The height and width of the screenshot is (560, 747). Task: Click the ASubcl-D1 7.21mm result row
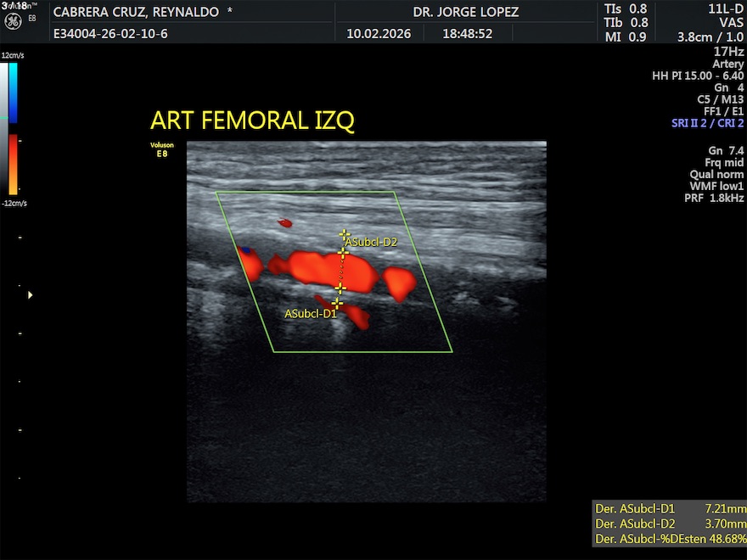[x=670, y=508]
